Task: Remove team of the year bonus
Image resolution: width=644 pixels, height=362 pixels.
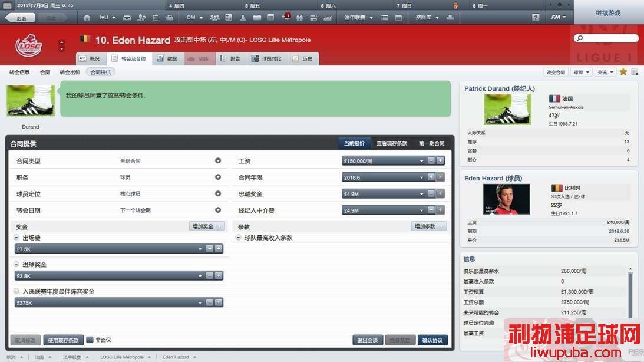Action: point(16,291)
